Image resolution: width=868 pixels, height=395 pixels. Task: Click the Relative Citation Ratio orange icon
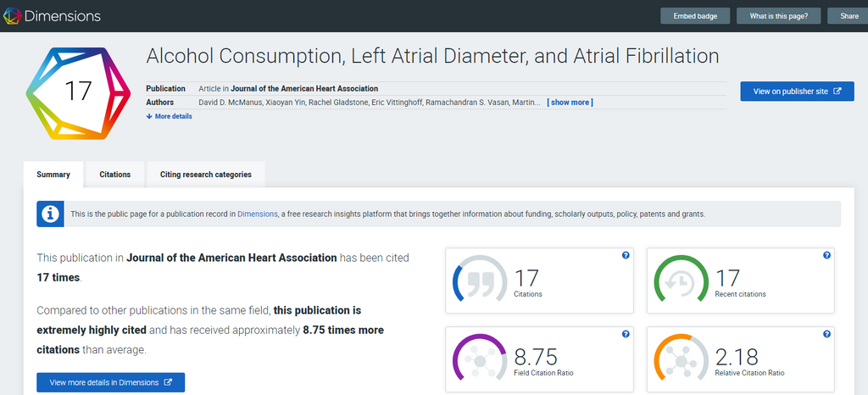click(x=680, y=359)
